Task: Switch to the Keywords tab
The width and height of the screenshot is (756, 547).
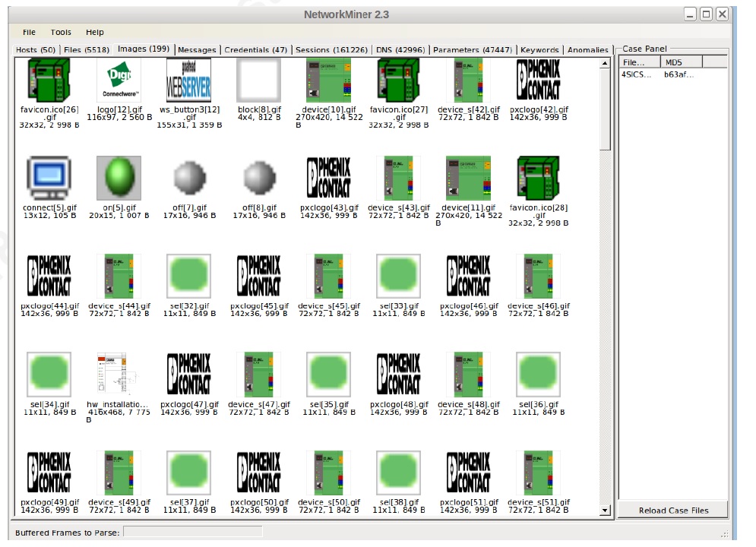Action: [x=539, y=49]
